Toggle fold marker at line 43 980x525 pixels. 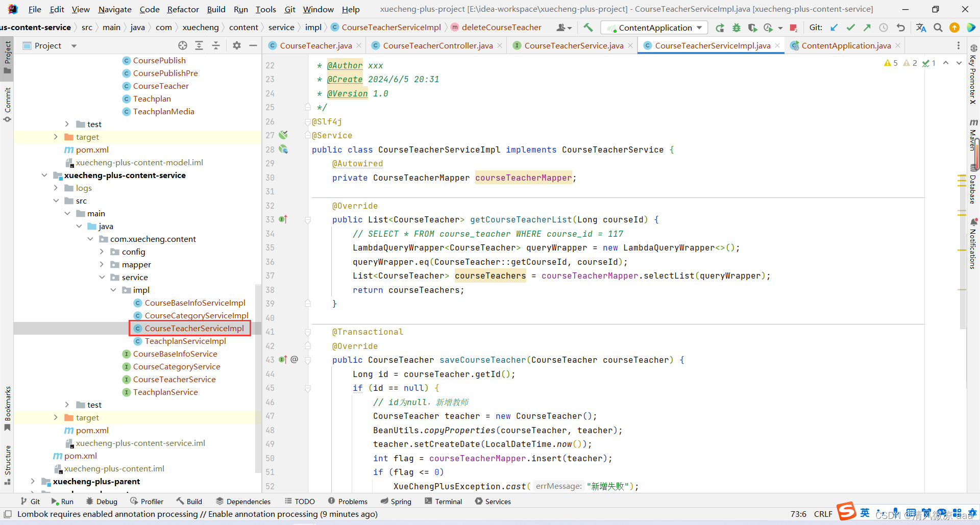308,360
